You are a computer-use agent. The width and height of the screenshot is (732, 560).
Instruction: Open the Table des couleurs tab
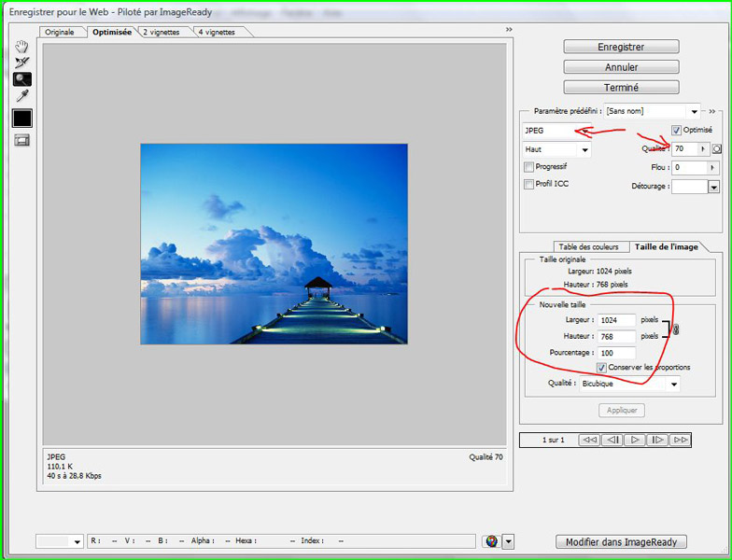[588, 246]
